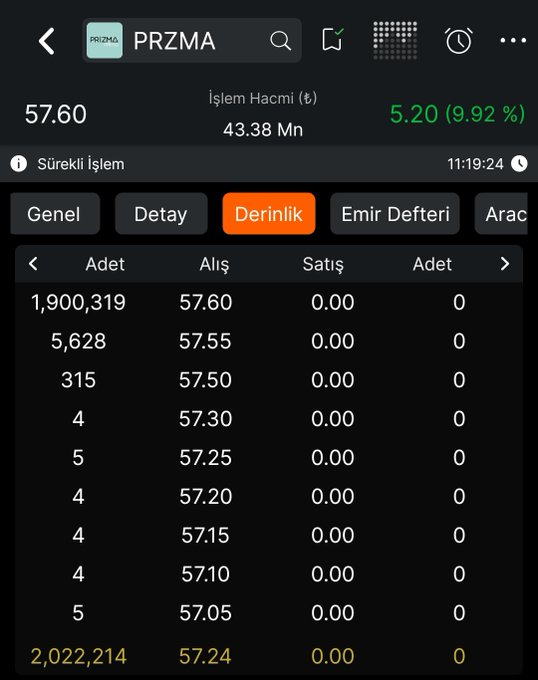Tap the volume figure 43.38 Mn
Viewport: 538px width, 680px height.
(263, 130)
